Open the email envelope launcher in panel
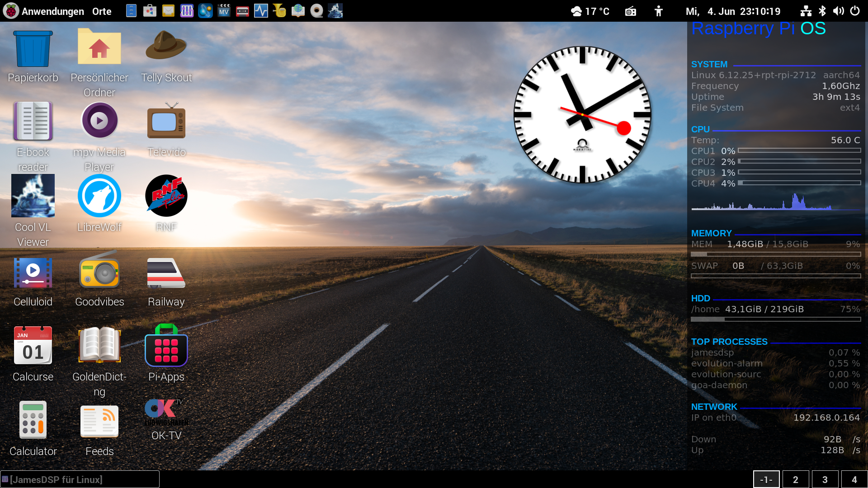Viewport: 868px width, 488px height. click(168, 11)
